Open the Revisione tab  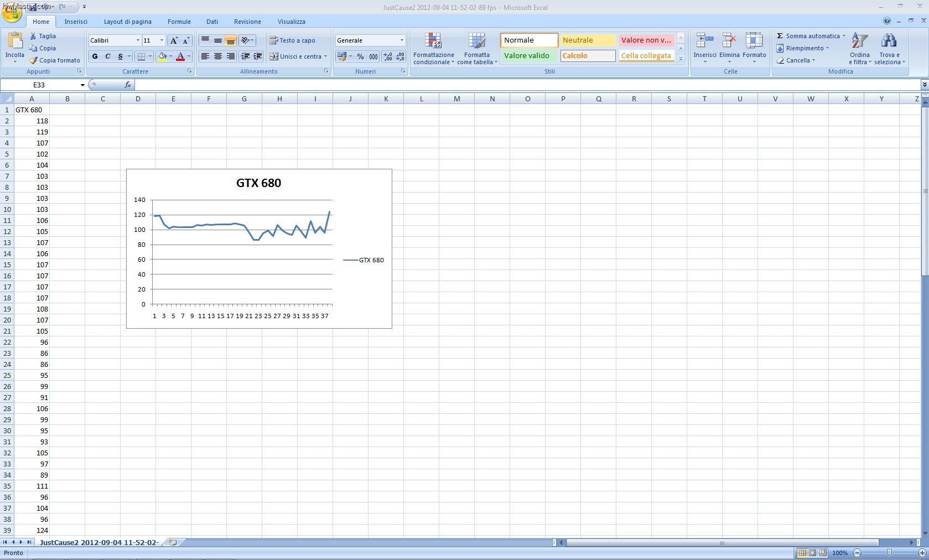coord(247,22)
